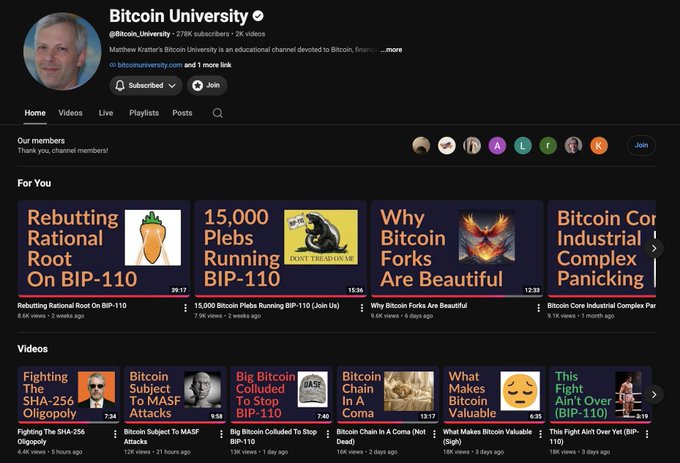
Task: Expand the Subscribed notification dropdown
Action: (x=146, y=85)
